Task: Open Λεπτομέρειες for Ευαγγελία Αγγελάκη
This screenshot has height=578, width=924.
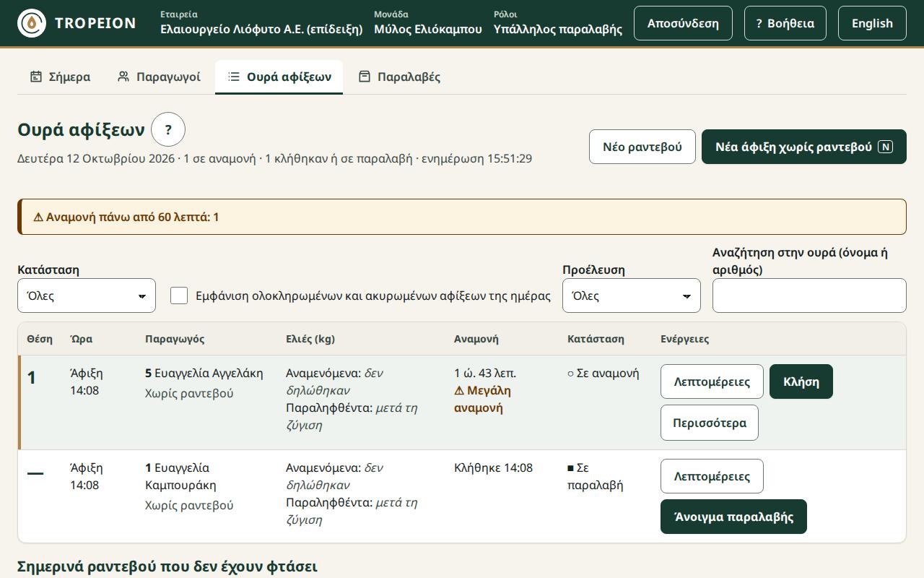Action: coord(712,381)
